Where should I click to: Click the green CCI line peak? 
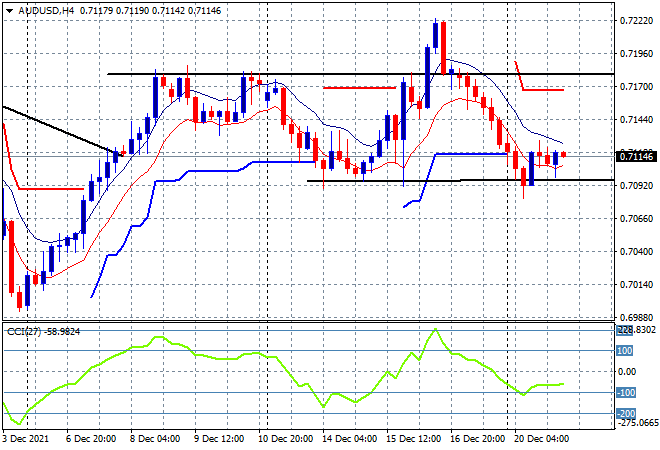click(435, 329)
